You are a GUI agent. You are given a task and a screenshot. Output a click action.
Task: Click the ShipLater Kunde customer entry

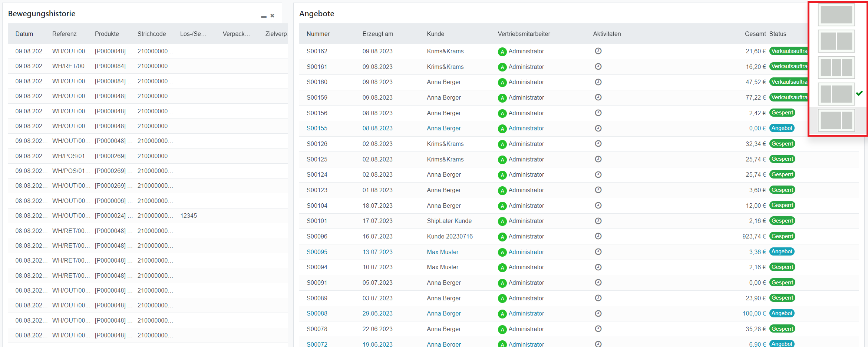click(x=449, y=221)
